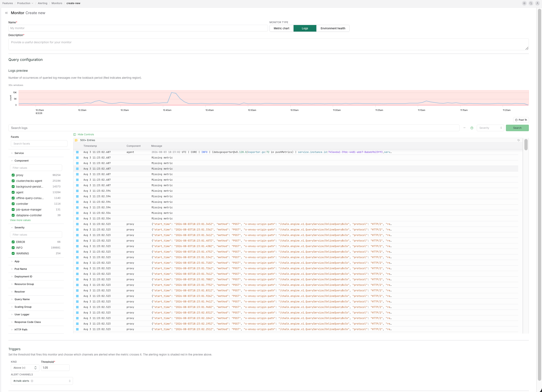
Task: Click the cloud download icon above the log table
Action: pyautogui.click(x=519, y=140)
